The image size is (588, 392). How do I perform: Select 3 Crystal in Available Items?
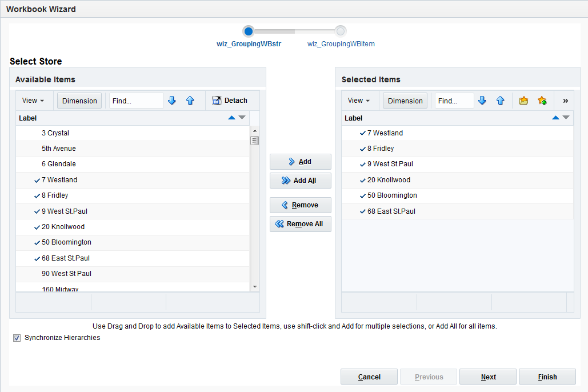coord(133,133)
